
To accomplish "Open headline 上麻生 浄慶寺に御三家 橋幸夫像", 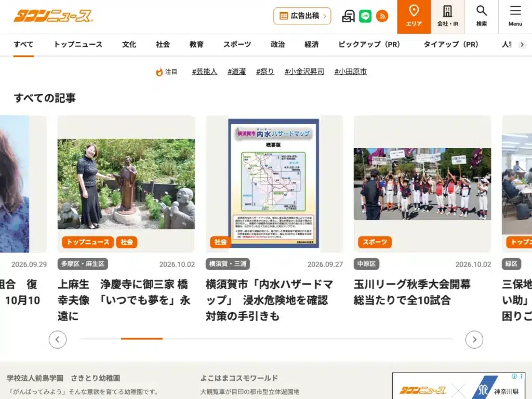I will [124, 300].
